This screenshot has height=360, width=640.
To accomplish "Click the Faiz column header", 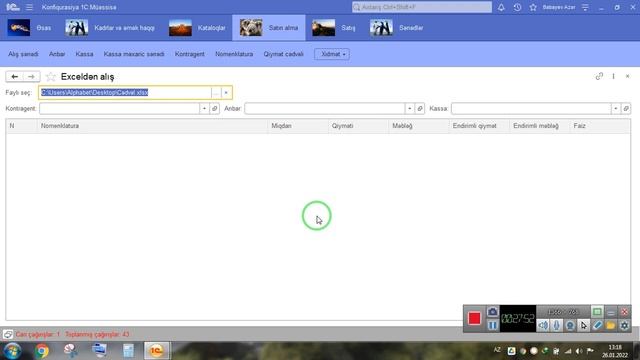I will coord(600,126).
